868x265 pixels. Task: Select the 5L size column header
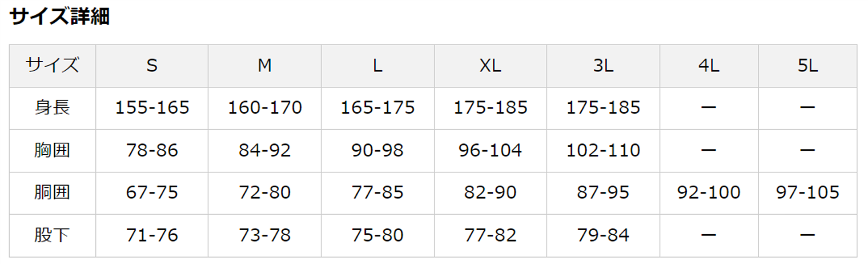click(x=807, y=66)
